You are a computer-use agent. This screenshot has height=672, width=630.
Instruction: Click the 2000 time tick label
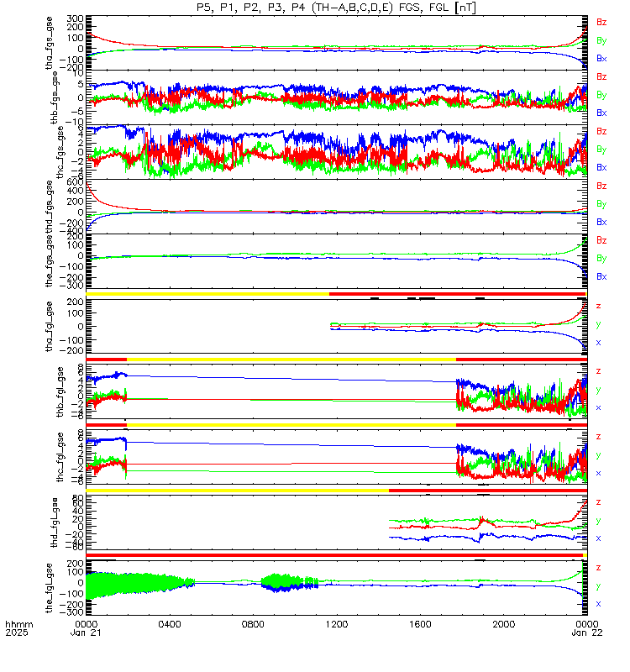503,624
